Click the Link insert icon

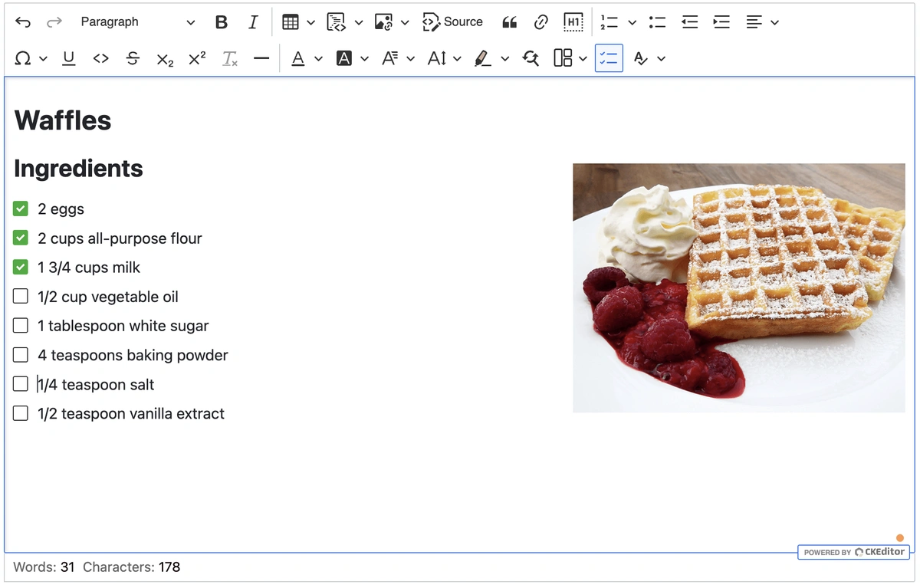[541, 22]
